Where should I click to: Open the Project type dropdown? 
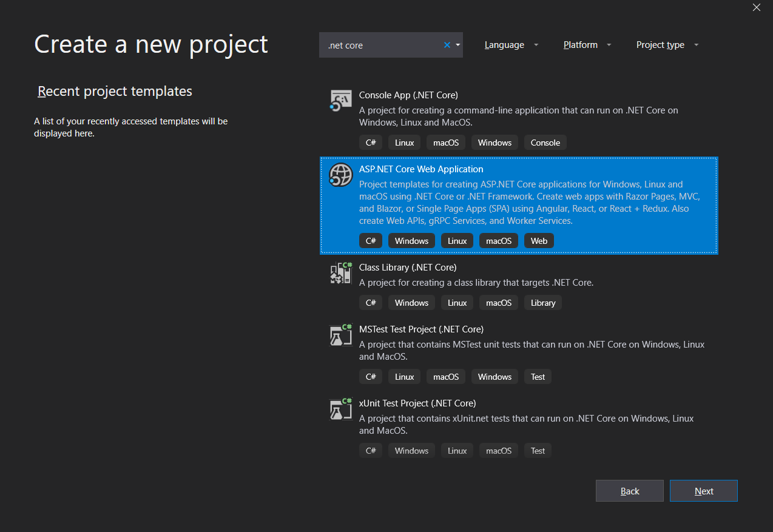point(666,44)
